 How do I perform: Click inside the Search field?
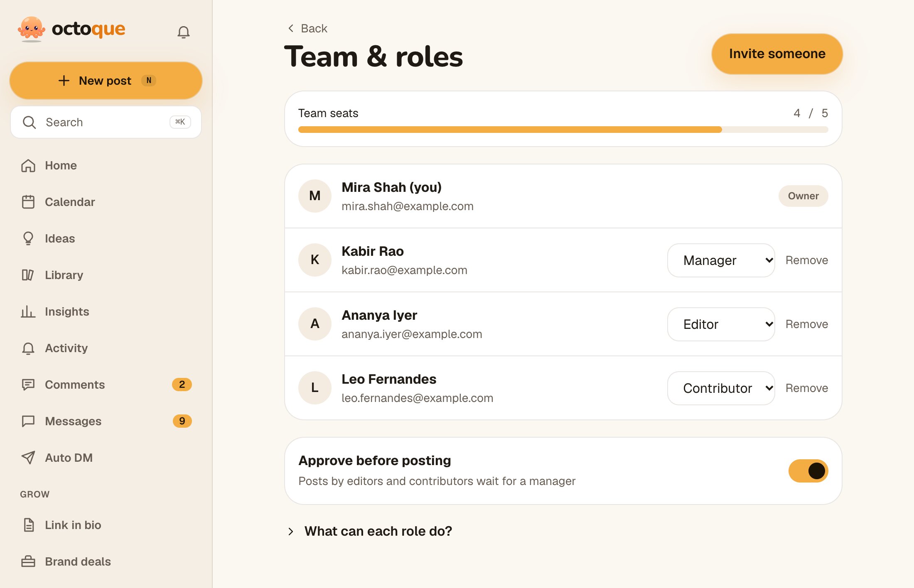[106, 122]
